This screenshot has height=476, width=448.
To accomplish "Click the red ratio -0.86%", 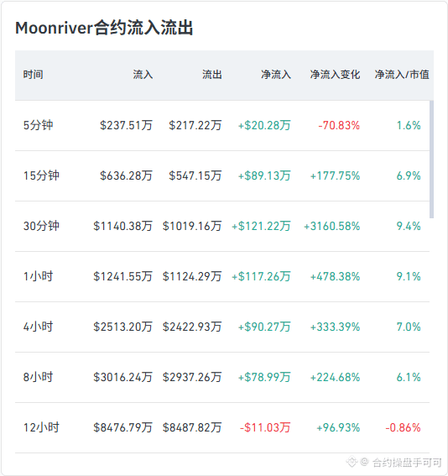I will point(403,428).
